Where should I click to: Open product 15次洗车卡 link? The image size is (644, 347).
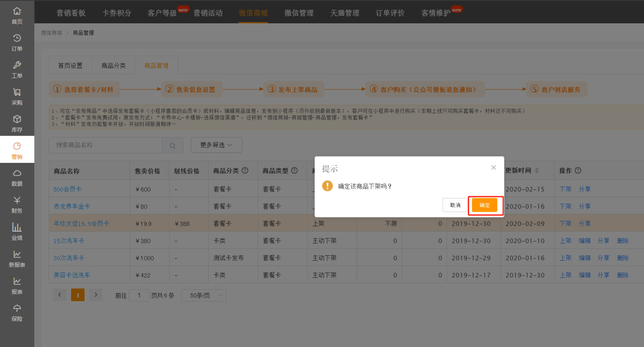tap(69, 241)
